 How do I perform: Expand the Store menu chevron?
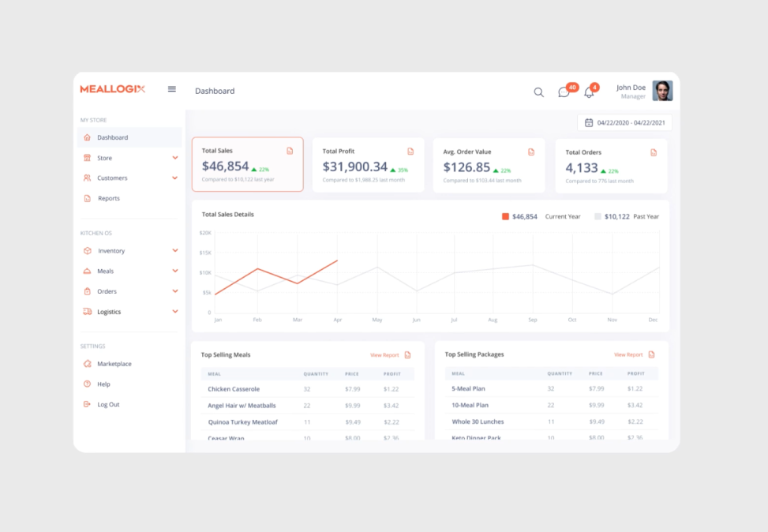point(174,157)
